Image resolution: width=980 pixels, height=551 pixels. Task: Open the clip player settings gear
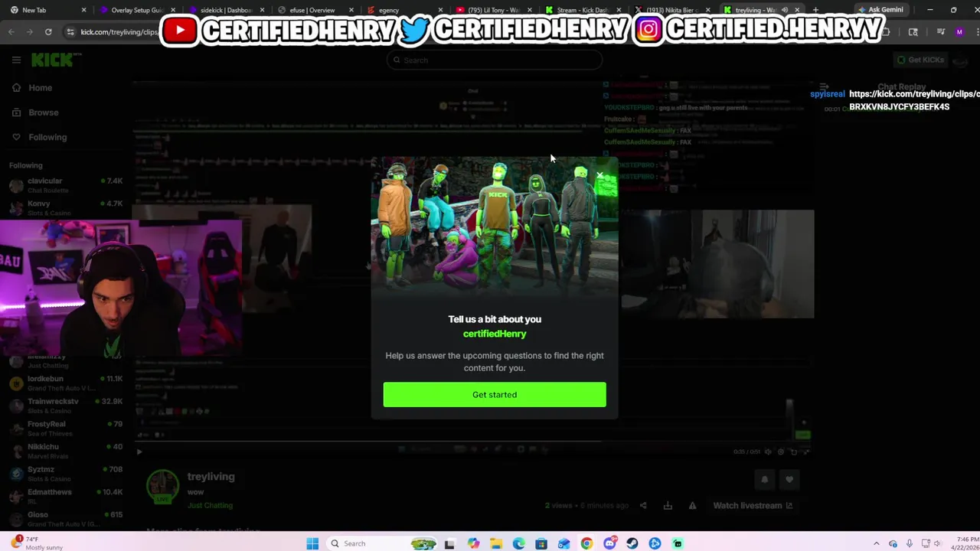click(x=781, y=452)
